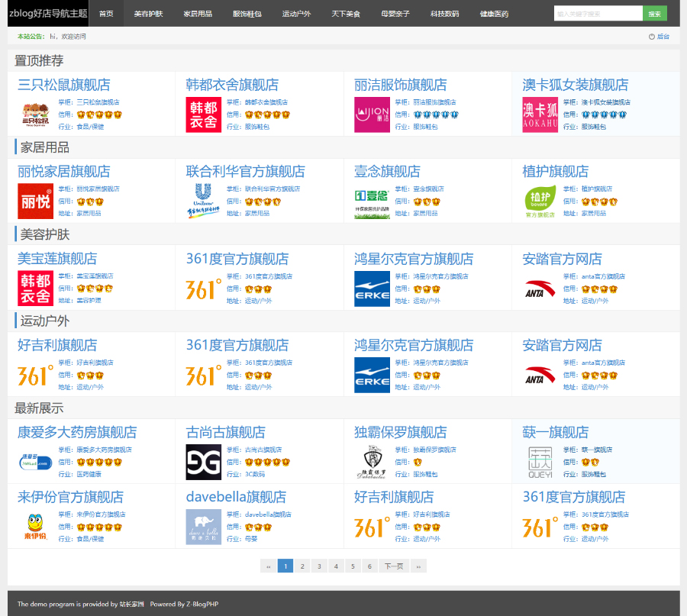This screenshot has width=687, height=616.
Task: Click the 澳卡狐 AOKAHU logo
Action: (x=540, y=114)
